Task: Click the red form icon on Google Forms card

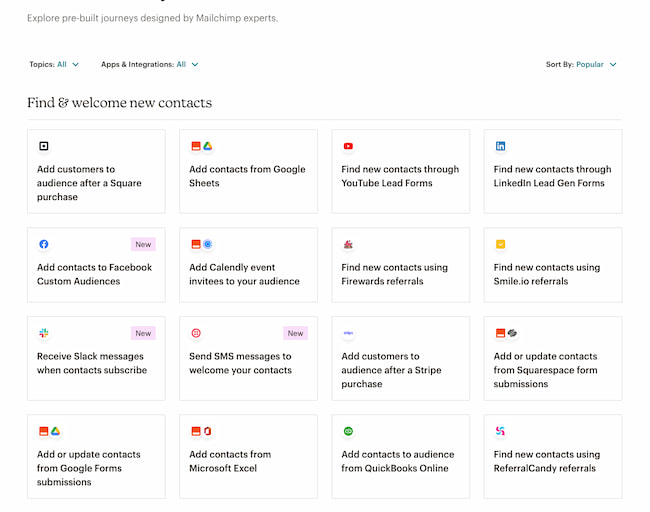Action: click(x=44, y=431)
